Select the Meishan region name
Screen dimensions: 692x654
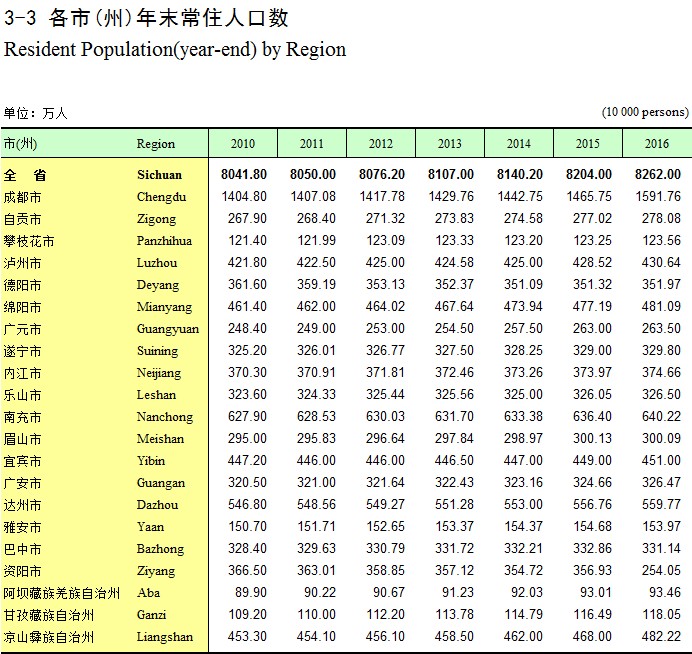pos(160,439)
